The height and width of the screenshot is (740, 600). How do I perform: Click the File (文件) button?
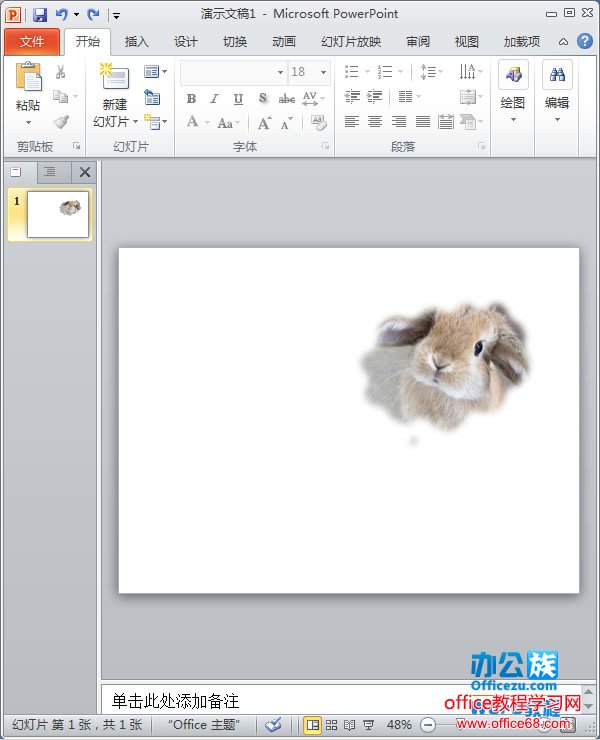click(x=32, y=41)
